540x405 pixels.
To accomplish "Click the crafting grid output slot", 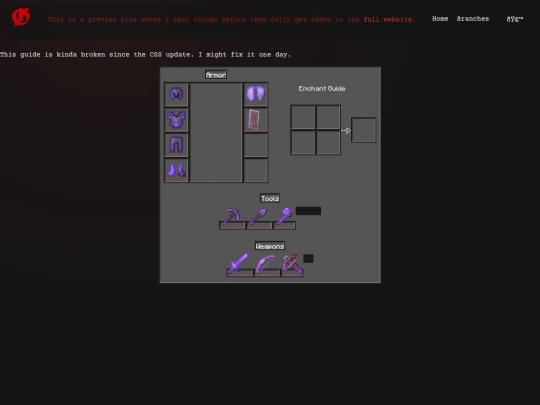I will 364,130.
